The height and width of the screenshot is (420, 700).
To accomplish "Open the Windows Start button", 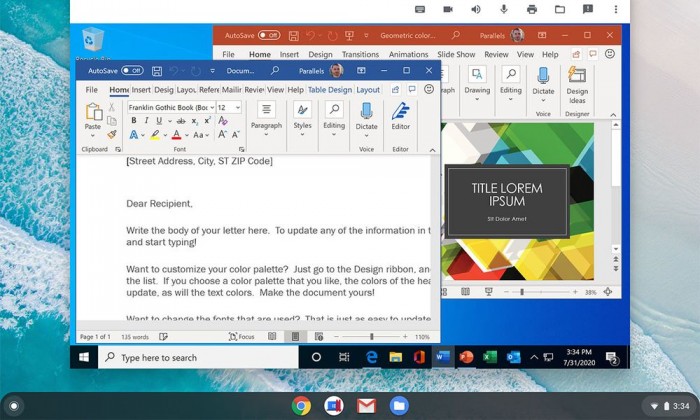I will pyautogui.click(x=84, y=357).
